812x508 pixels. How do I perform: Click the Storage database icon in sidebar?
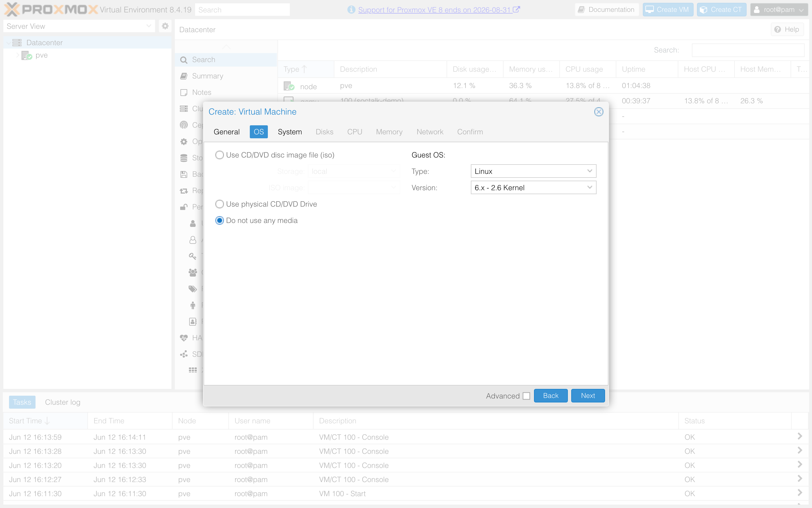coord(184,158)
